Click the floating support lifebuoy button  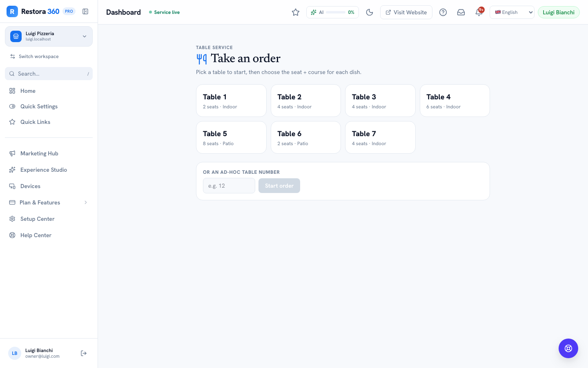pyautogui.click(x=568, y=348)
